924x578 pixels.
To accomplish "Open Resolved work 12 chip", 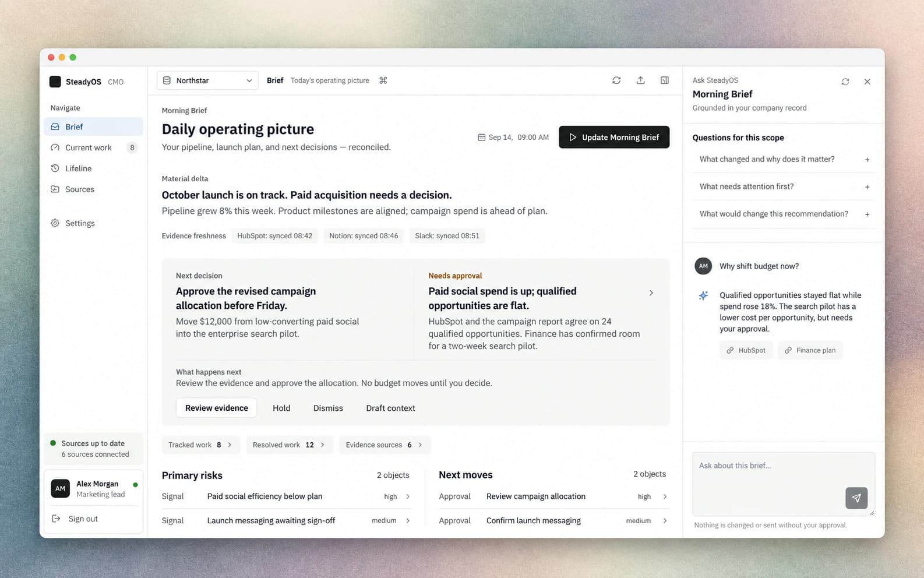I will [290, 445].
